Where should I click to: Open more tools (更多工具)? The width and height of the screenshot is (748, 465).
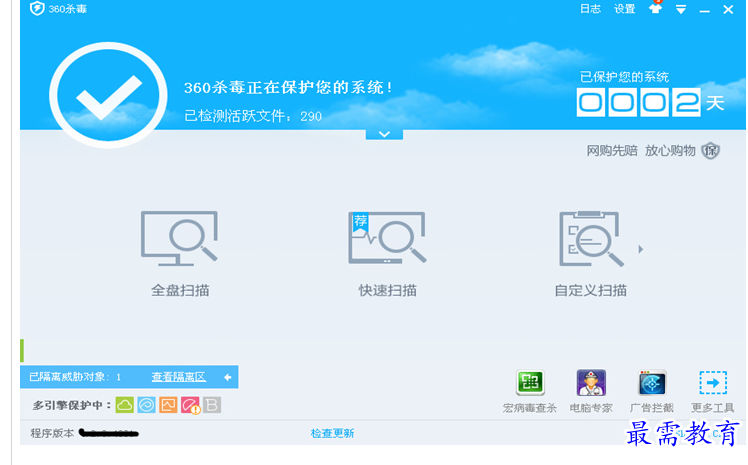point(713,391)
